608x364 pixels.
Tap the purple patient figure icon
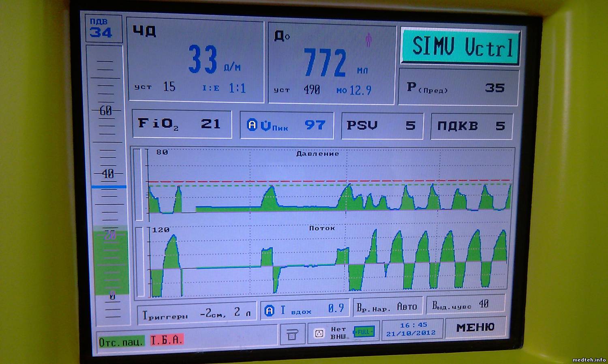tap(368, 40)
